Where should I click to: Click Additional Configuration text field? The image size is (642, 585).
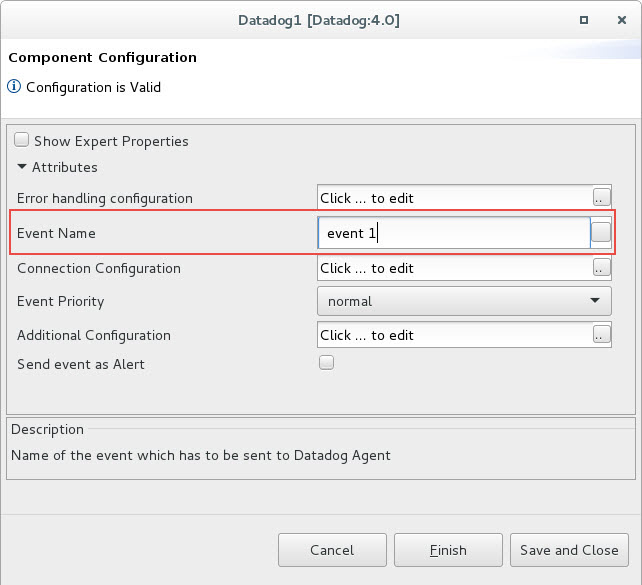point(455,335)
